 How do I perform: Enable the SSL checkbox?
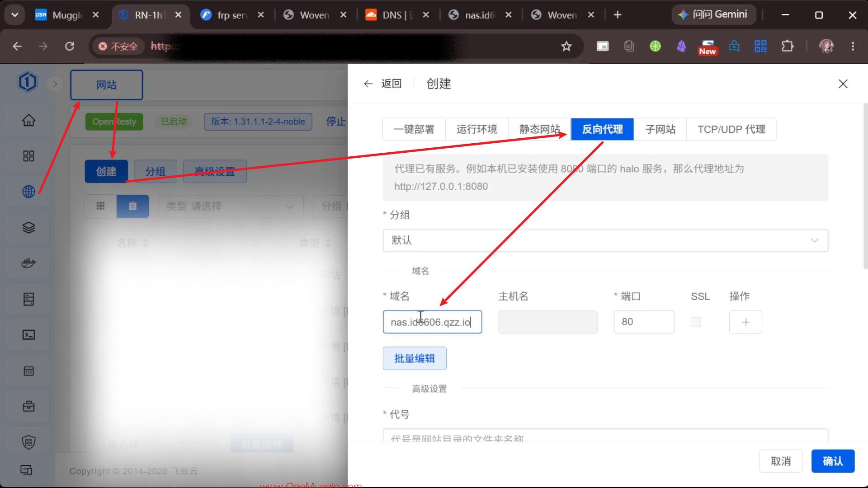(696, 322)
